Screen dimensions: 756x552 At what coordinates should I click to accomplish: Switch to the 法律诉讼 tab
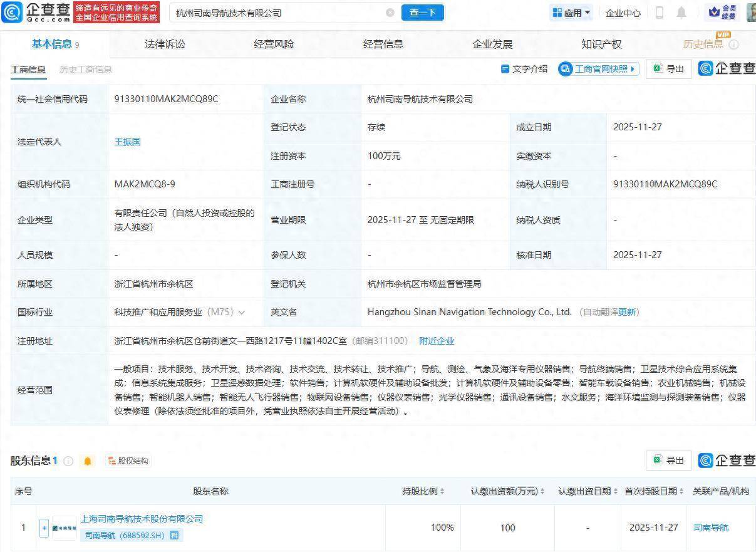point(164,44)
